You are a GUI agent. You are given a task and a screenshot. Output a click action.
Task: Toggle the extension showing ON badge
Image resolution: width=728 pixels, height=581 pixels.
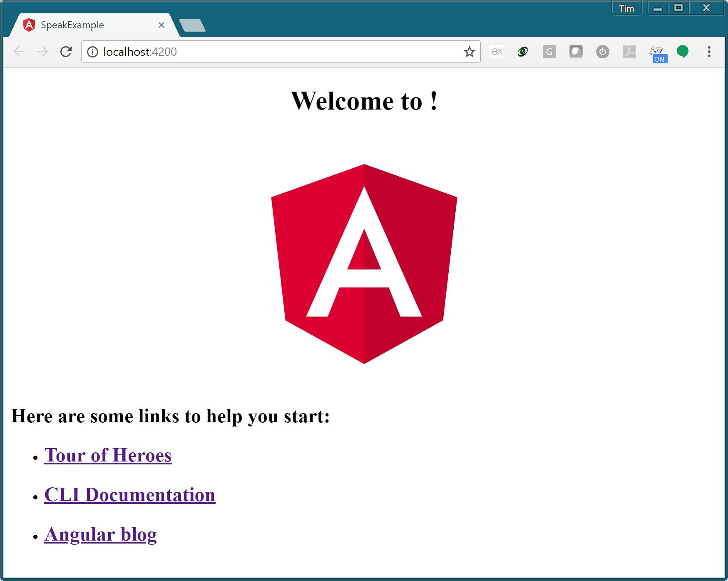tap(658, 54)
